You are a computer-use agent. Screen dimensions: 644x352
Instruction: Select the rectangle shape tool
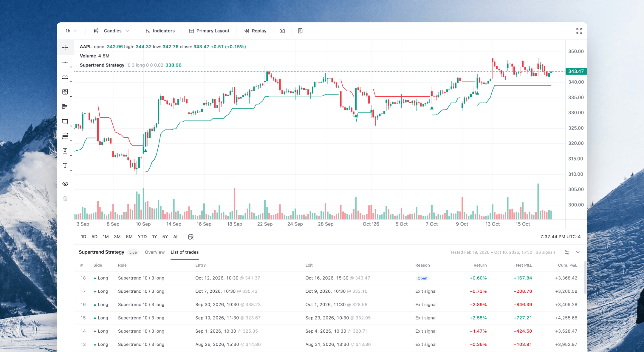pyautogui.click(x=65, y=121)
